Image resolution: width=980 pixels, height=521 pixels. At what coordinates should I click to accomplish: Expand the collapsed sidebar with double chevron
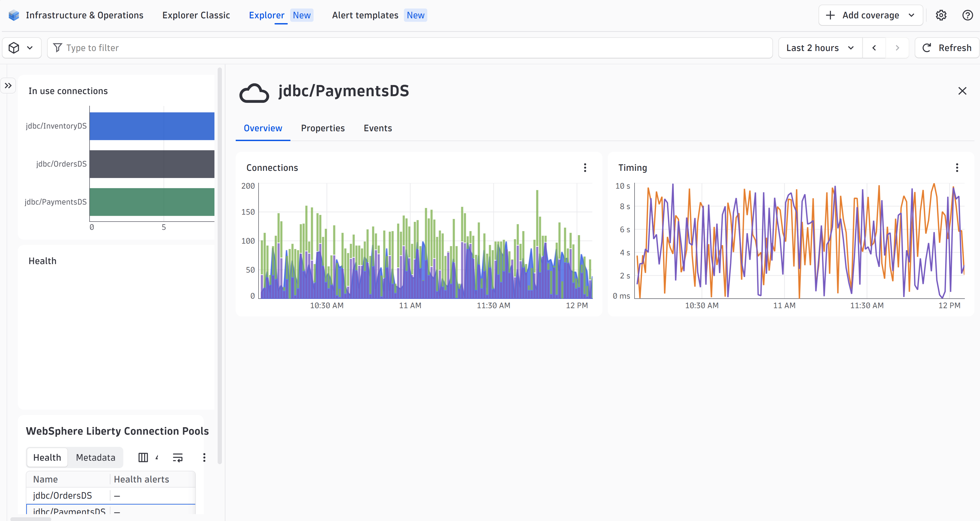[x=8, y=86]
